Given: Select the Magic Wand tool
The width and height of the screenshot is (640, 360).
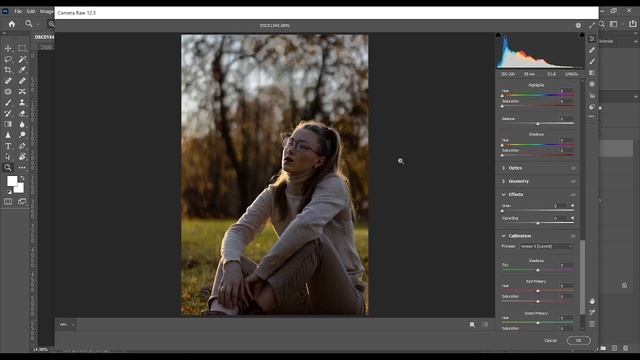Looking at the screenshot, I should 22,59.
